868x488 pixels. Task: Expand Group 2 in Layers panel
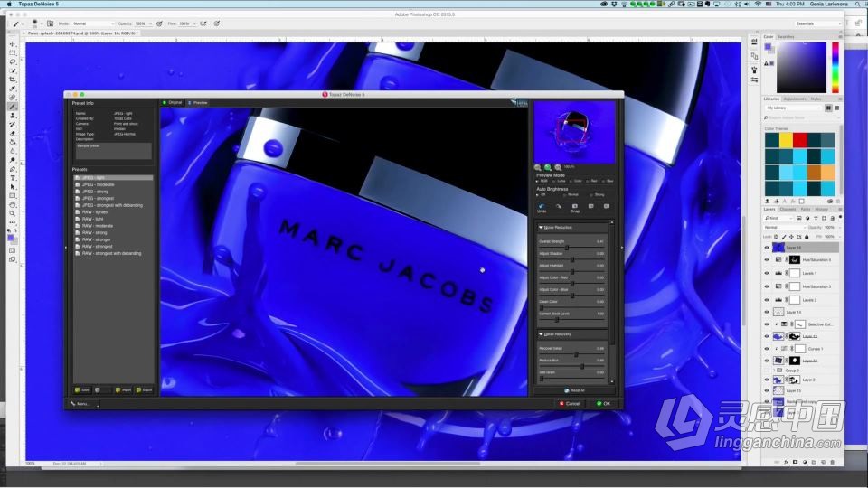774,371
